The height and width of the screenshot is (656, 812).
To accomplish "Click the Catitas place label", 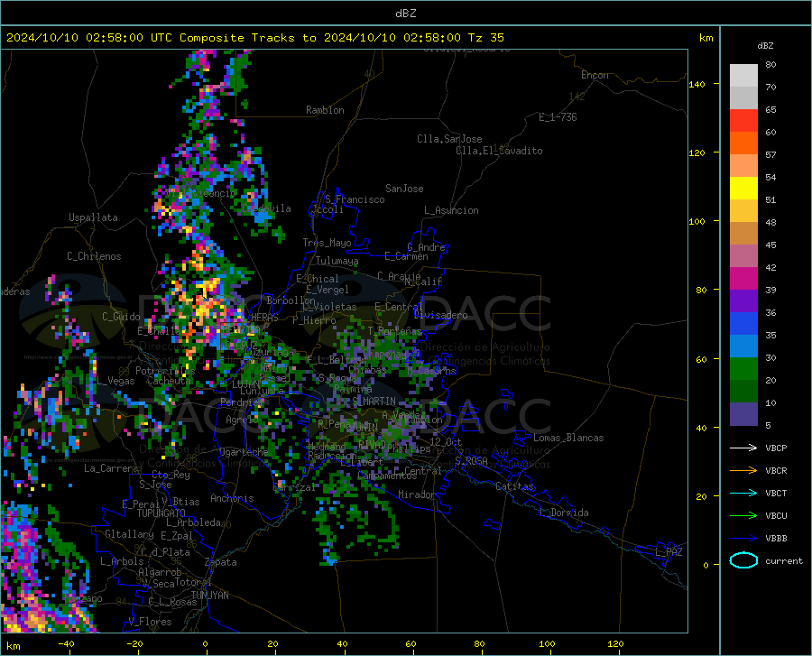I will tap(514, 486).
